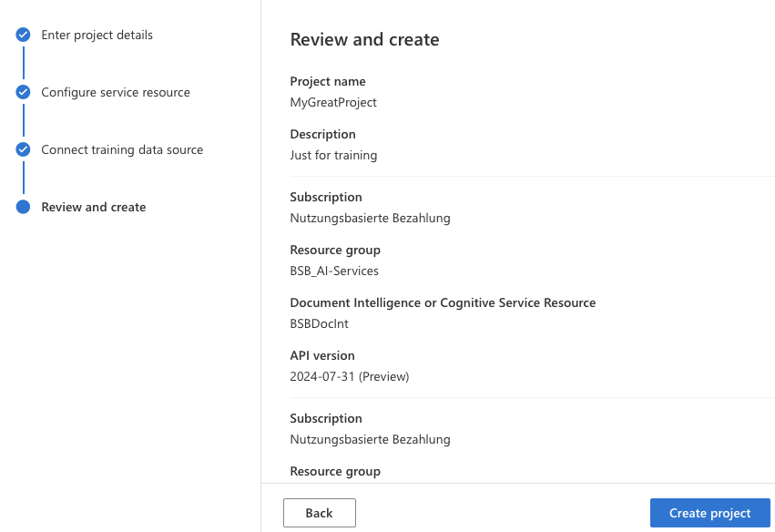Click the Review and create page heading
Viewport: 775px width, 532px height.
[364, 40]
